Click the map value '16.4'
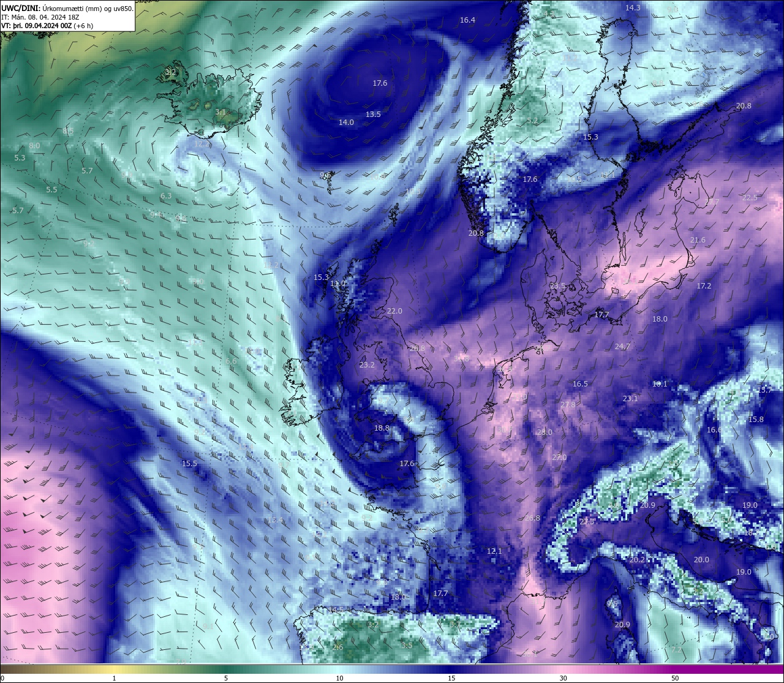 467,20
